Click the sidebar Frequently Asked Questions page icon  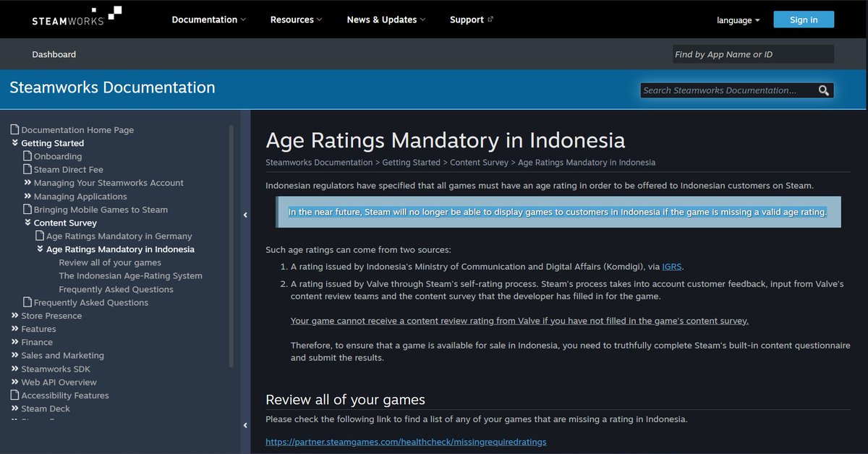tap(27, 302)
